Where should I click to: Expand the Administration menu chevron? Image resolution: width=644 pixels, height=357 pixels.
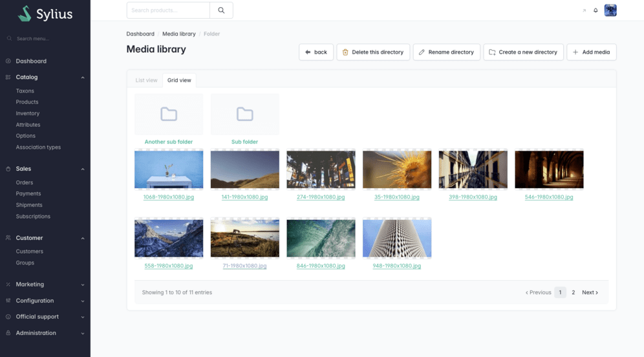pyautogui.click(x=83, y=334)
